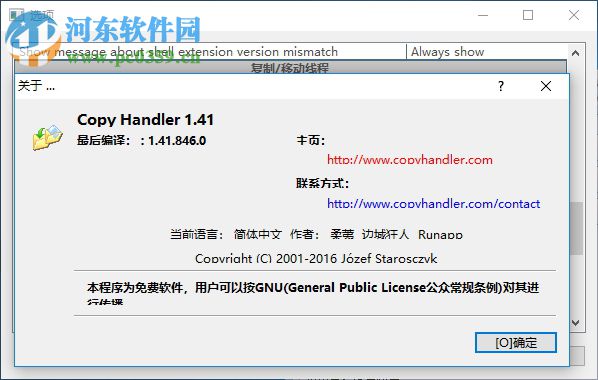
Task: Click the 当前语言 简体中文 text
Action: (x=226, y=234)
